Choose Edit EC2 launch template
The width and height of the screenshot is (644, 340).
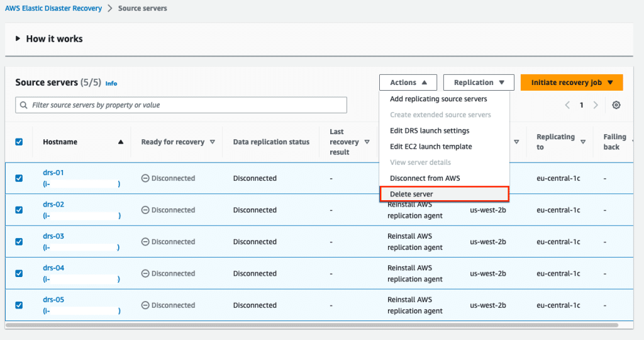tap(431, 146)
